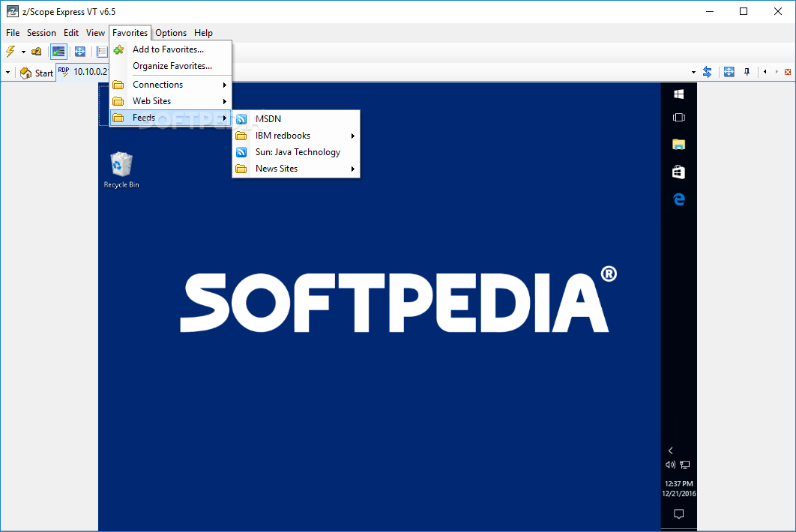This screenshot has height=532, width=796.
Task: Click the list view toolbar icon
Action: click(101, 51)
